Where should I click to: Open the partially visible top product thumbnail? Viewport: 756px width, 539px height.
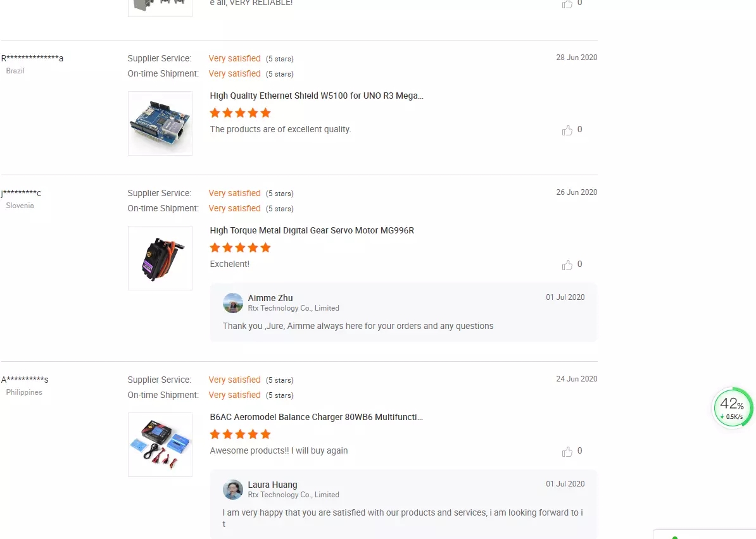[160, 7]
